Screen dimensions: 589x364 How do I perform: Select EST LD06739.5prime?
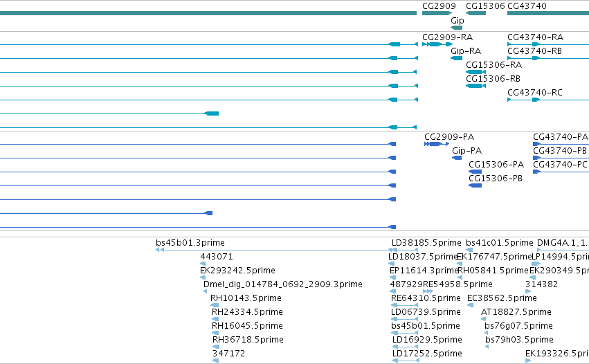pyautogui.click(x=426, y=313)
